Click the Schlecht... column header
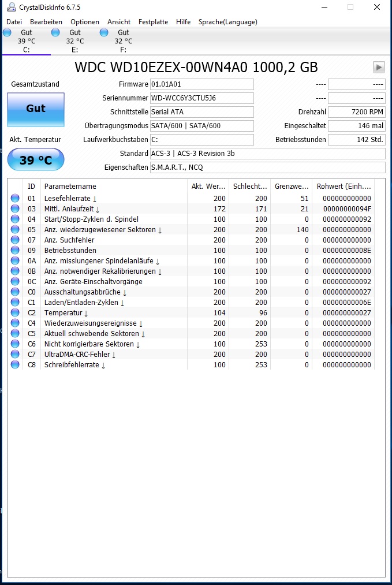 pyautogui.click(x=250, y=186)
